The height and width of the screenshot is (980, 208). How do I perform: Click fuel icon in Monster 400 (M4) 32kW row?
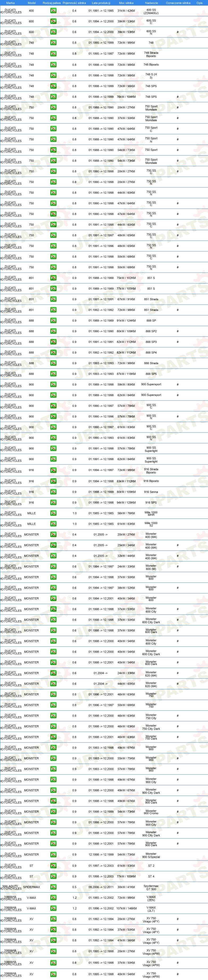click(x=53, y=556)
